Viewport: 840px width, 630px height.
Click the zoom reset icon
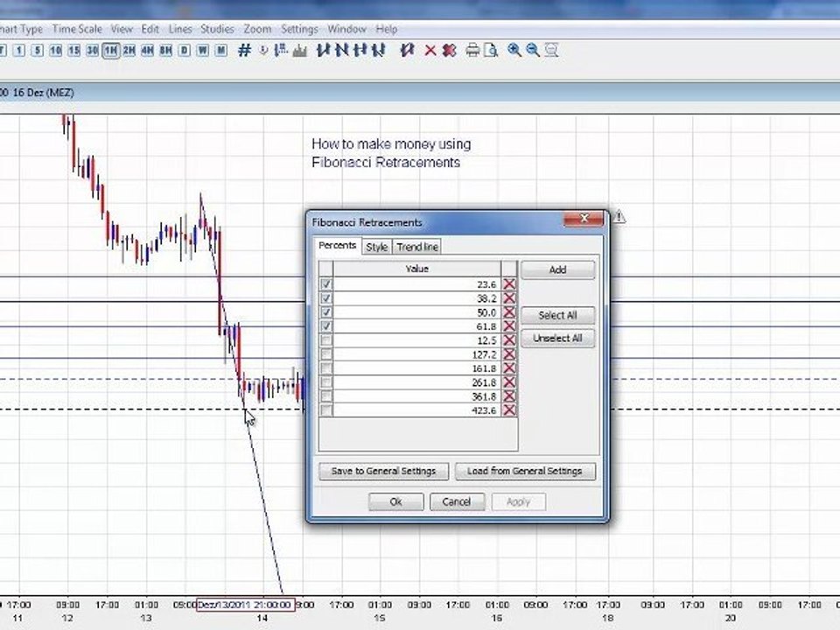(551, 51)
